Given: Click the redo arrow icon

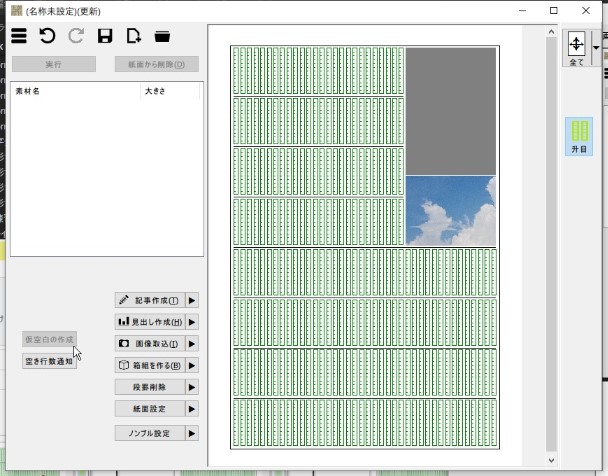Looking at the screenshot, I should (x=76, y=36).
